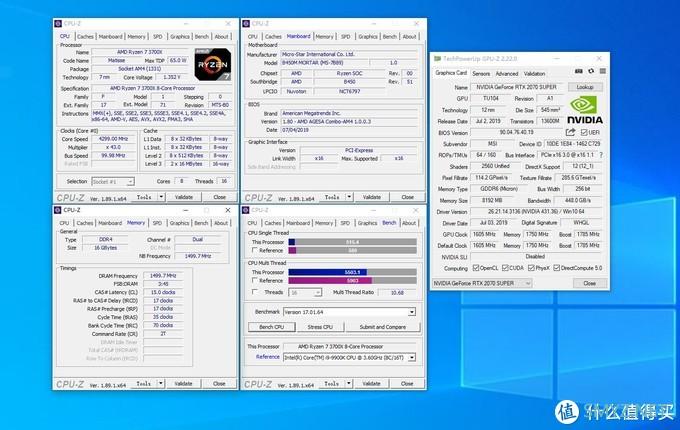Click the GPU-Z Name field showing RTX 2070 SUPER
This screenshot has height=430, width=680.
click(517, 87)
